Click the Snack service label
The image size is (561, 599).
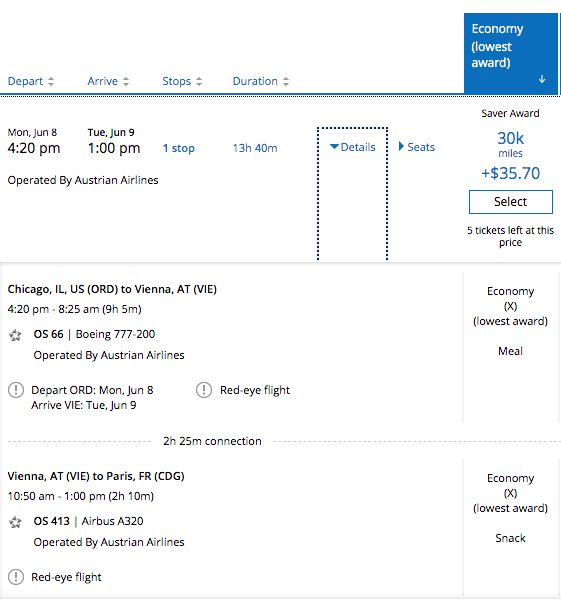(x=511, y=538)
